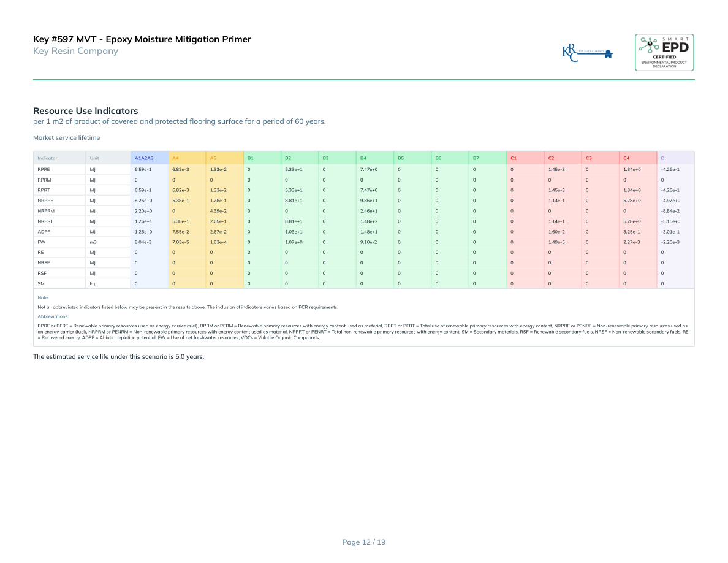Select the A4 column header
728x563 pixels.
(x=175, y=158)
